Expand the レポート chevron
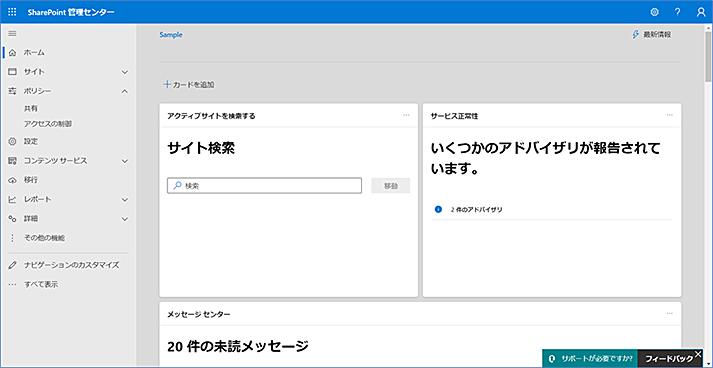Screen dimensions: 713x368 click(x=125, y=200)
